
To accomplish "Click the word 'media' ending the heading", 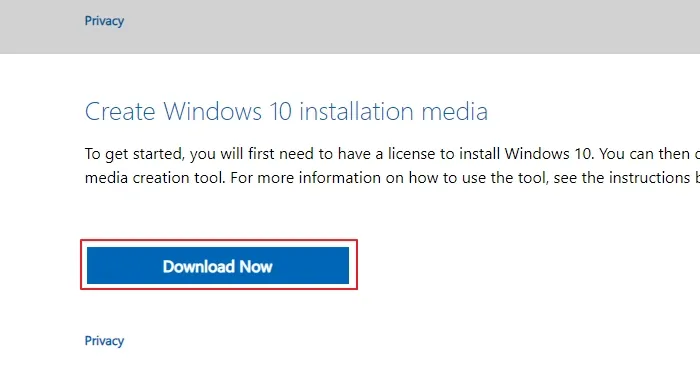I will pos(454,111).
